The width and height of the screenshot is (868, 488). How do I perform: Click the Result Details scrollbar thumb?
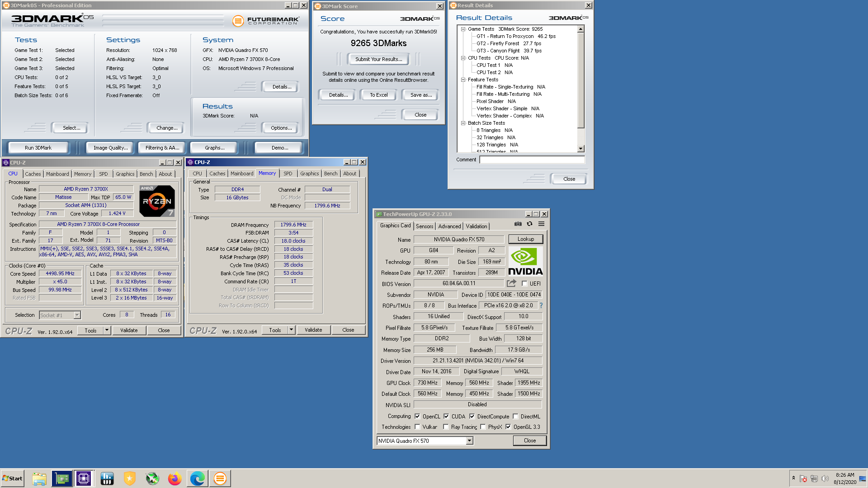(581, 80)
